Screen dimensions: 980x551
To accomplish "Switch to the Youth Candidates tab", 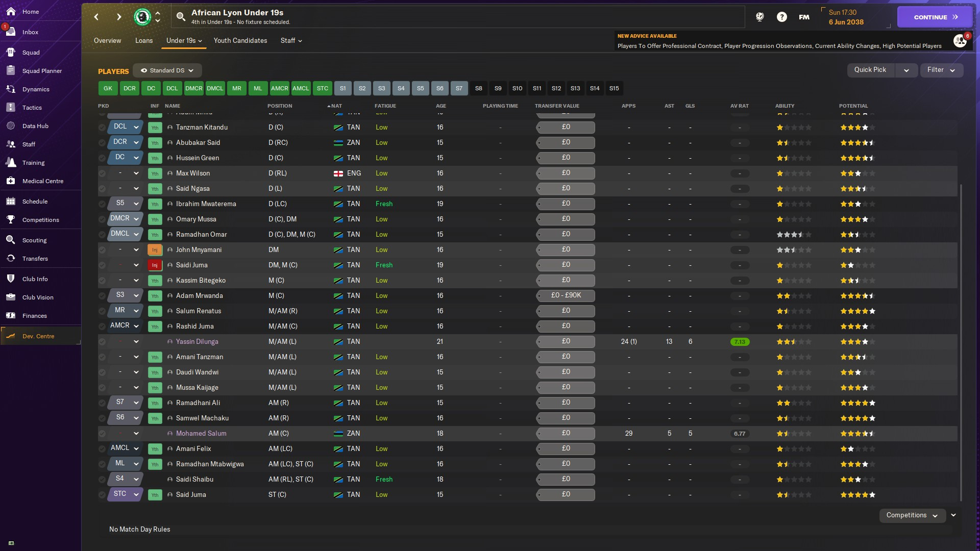I will click(x=240, y=40).
